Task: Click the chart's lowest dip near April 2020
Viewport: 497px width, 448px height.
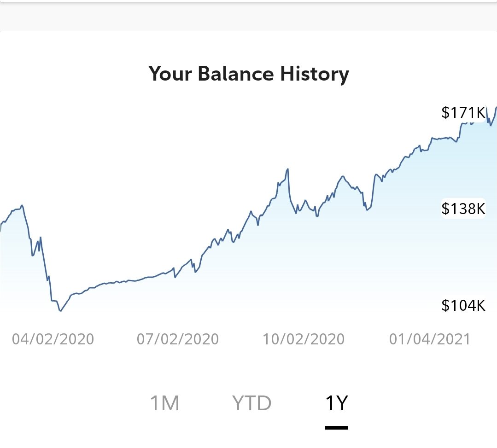Action: pos(60,311)
